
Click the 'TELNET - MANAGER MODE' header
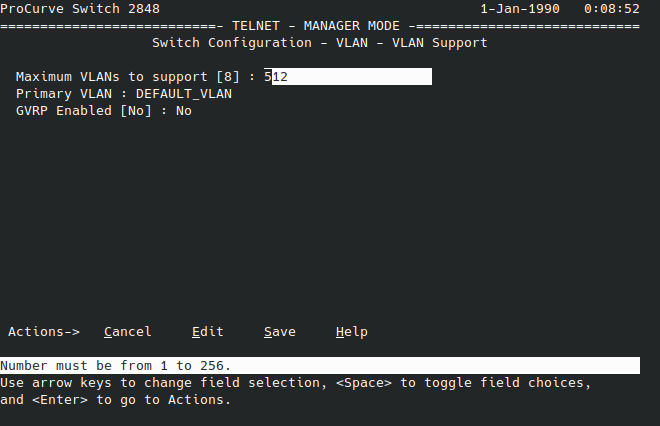[x=316, y=26]
